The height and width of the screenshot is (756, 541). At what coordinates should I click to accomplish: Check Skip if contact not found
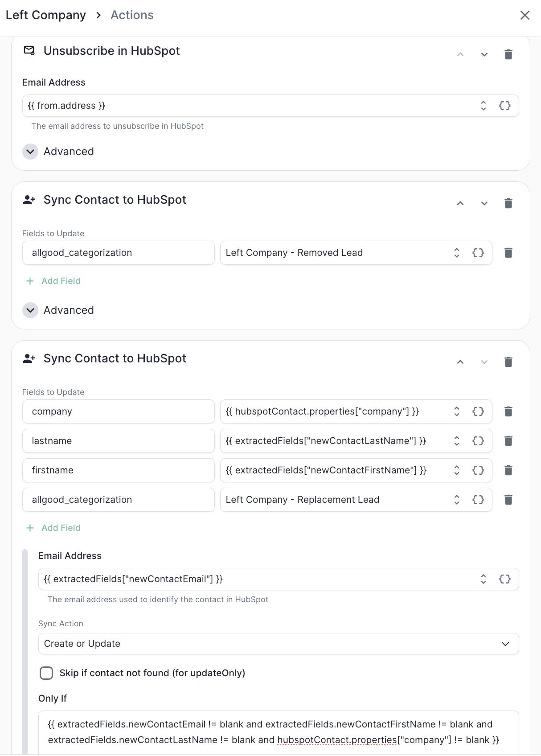[46, 673]
